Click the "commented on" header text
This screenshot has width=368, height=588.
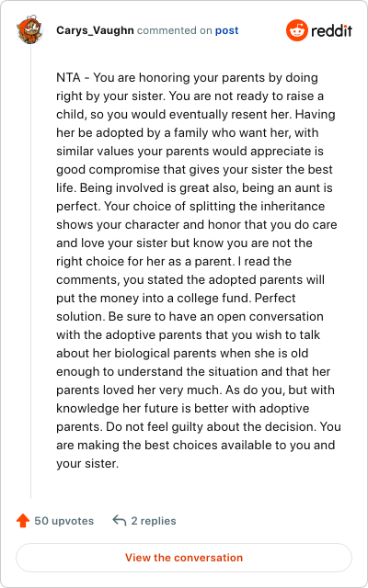(x=174, y=30)
